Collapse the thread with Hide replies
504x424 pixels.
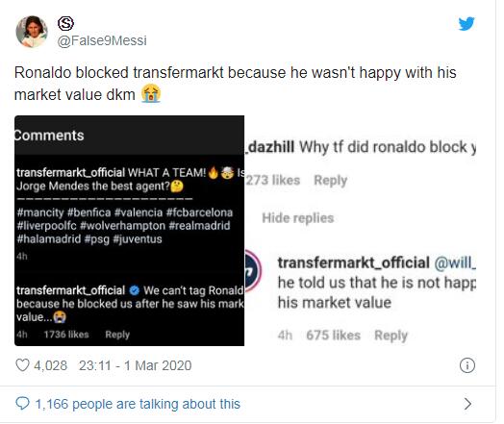pos(298,218)
